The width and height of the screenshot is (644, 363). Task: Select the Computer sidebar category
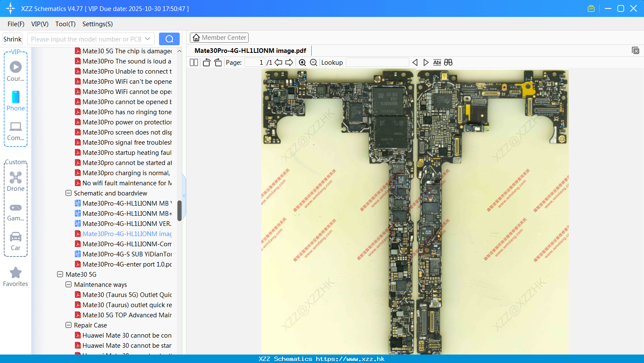16,131
